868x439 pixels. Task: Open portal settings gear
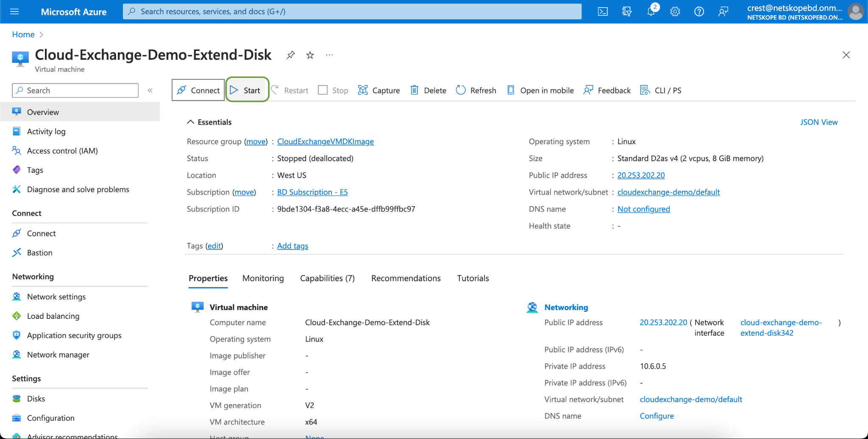click(x=675, y=11)
